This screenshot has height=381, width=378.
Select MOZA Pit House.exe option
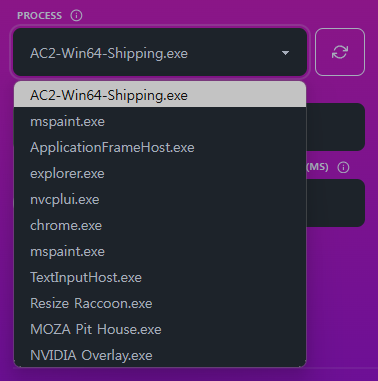(160, 329)
